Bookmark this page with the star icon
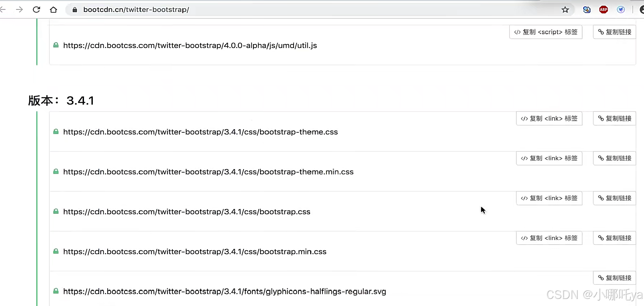This screenshot has width=644, height=306. click(x=565, y=10)
